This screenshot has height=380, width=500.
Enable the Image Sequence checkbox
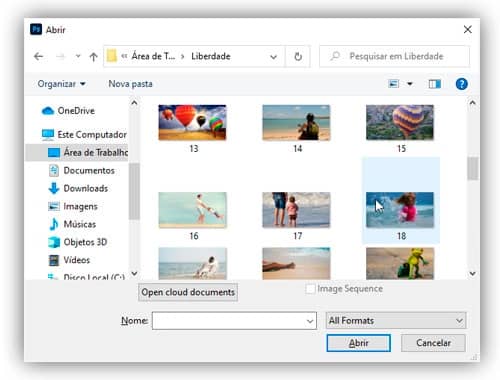pyautogui.click(x=310, y=289)
